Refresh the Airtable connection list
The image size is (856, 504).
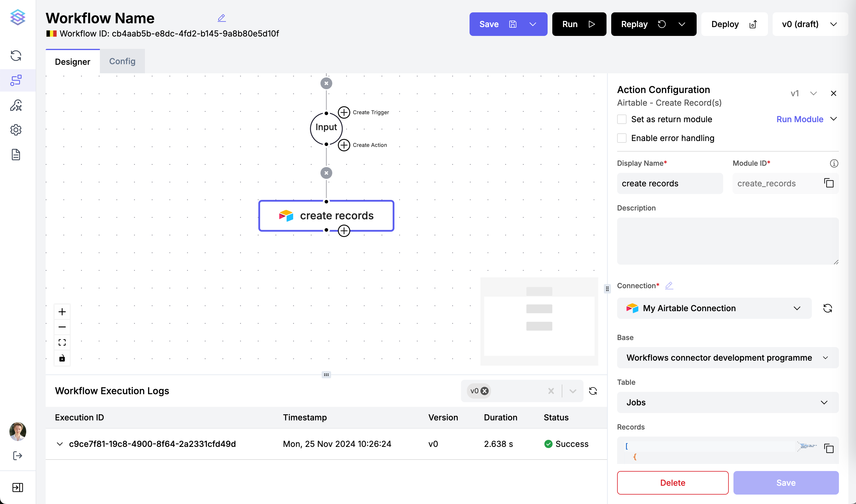827,308
